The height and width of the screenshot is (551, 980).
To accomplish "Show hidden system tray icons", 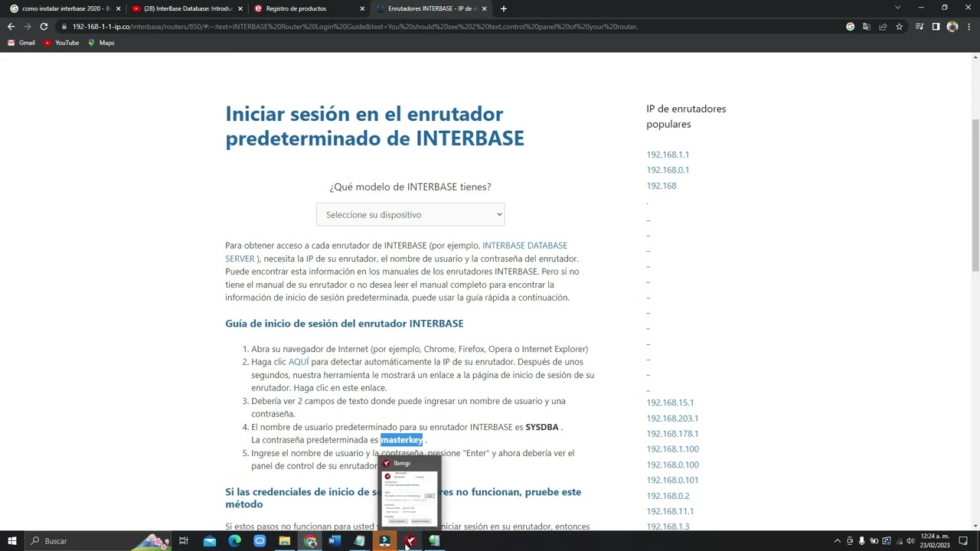I will click(837, 541).
